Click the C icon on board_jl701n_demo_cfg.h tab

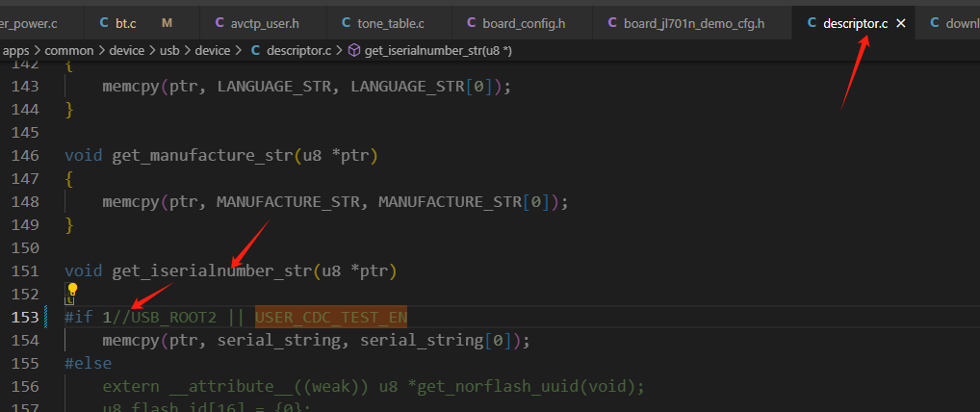pyautogui.click(x=612, y=24)
